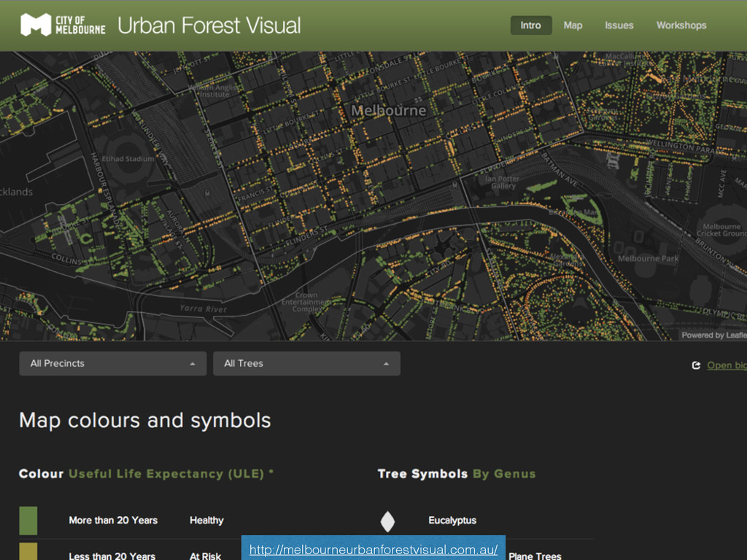Open the melbourneurbanforestvisual.com.au link

pos(373,550)
